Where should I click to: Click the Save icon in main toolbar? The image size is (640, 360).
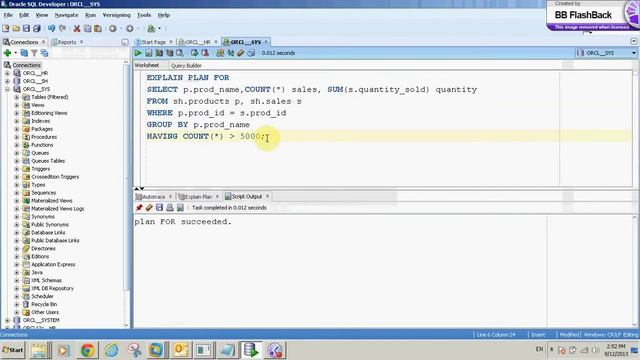26,29
